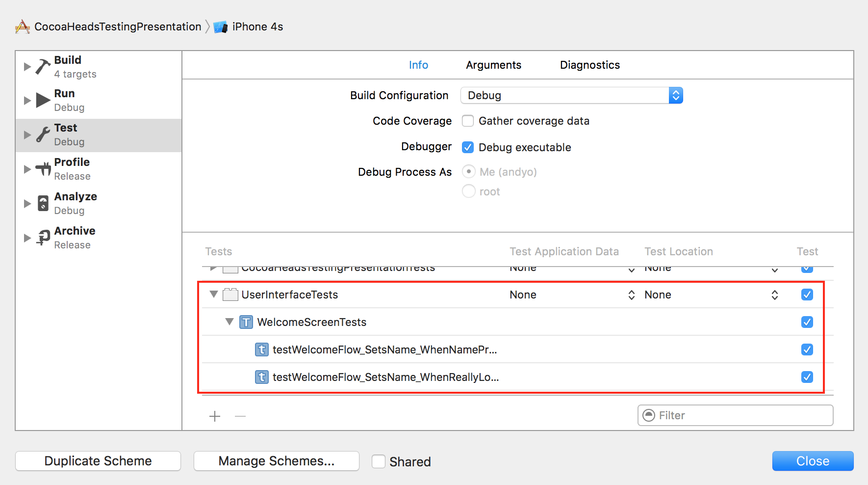Toggle UserInterfaceTests test checkbox
The image size is (868, 485).
(807, 295)
